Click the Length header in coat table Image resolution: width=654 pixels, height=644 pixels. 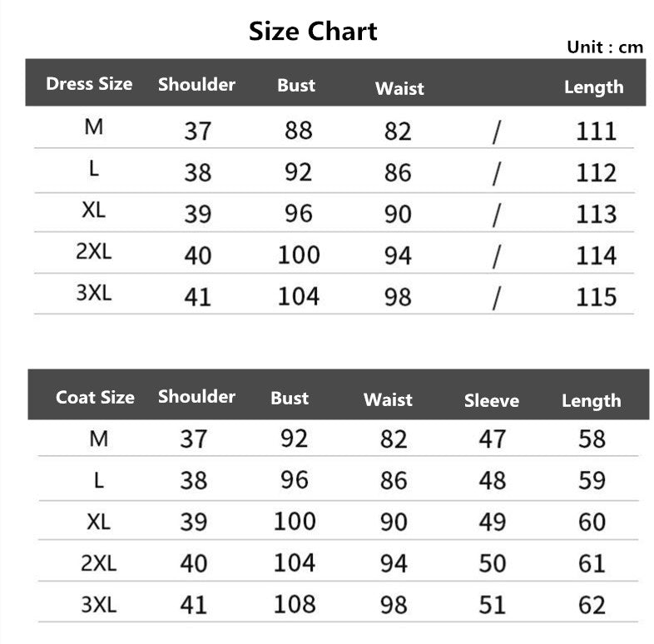pyautogui.click(x=591, y=401)
